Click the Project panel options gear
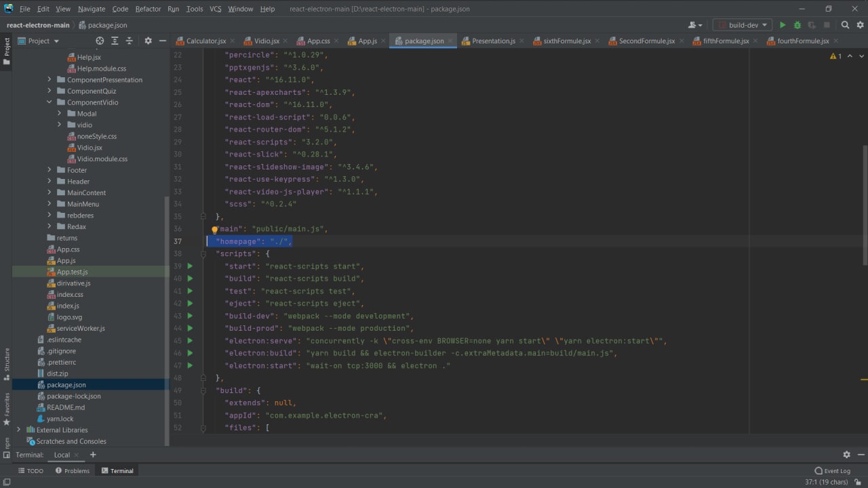Viewport: 868px width, 488px height. click(148, 41)
